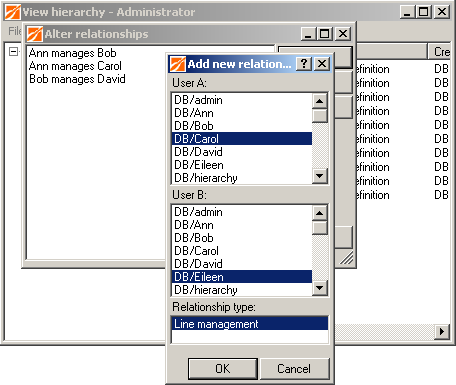Select DB/hierarchy in User A list

click(242, 178)
